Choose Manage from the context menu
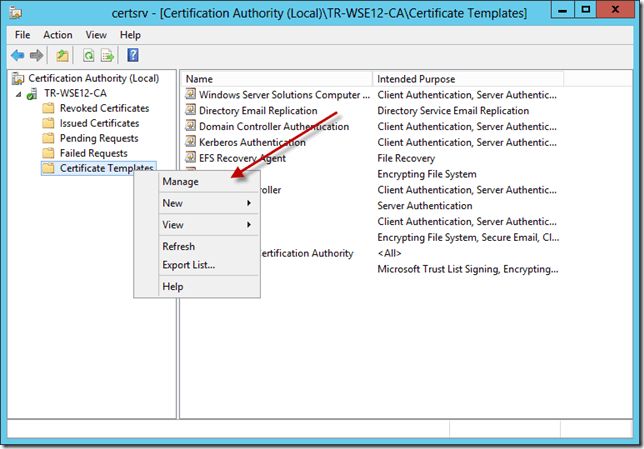The image size is (644, 449). [x=181, y=182]
